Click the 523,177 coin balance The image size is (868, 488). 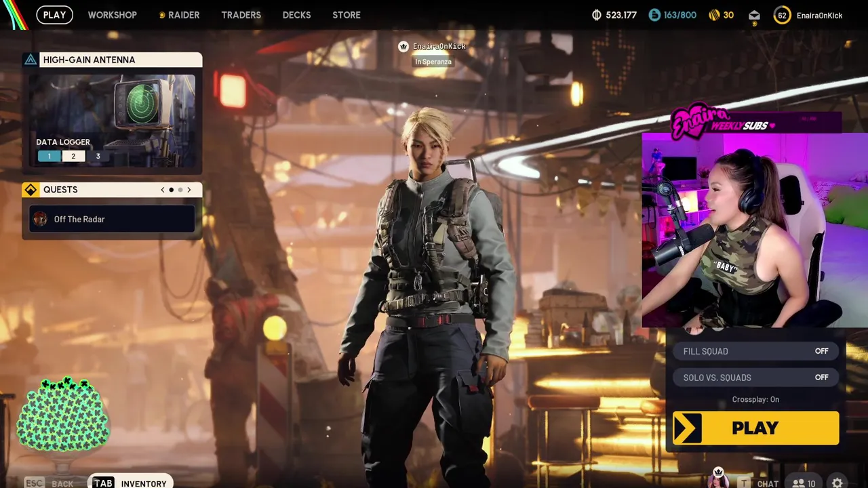pyautogui.click(x=621, y=15)
